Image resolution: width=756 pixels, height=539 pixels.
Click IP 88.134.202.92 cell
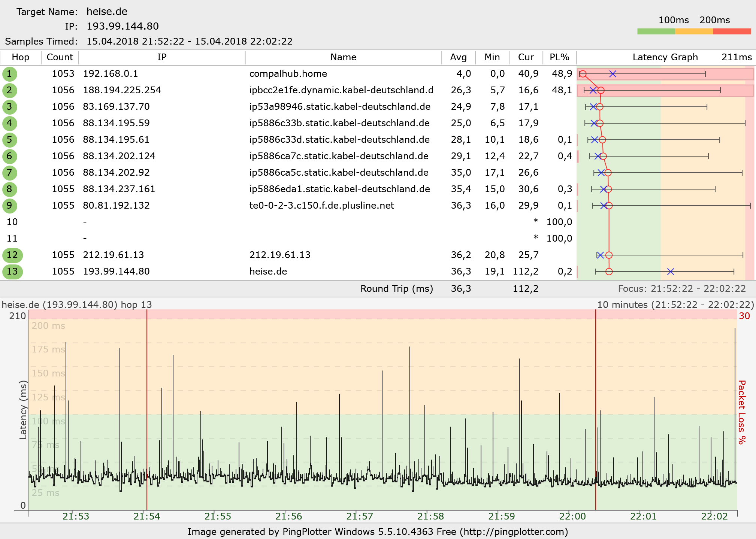pyautogui.click(x=116, y=173)
